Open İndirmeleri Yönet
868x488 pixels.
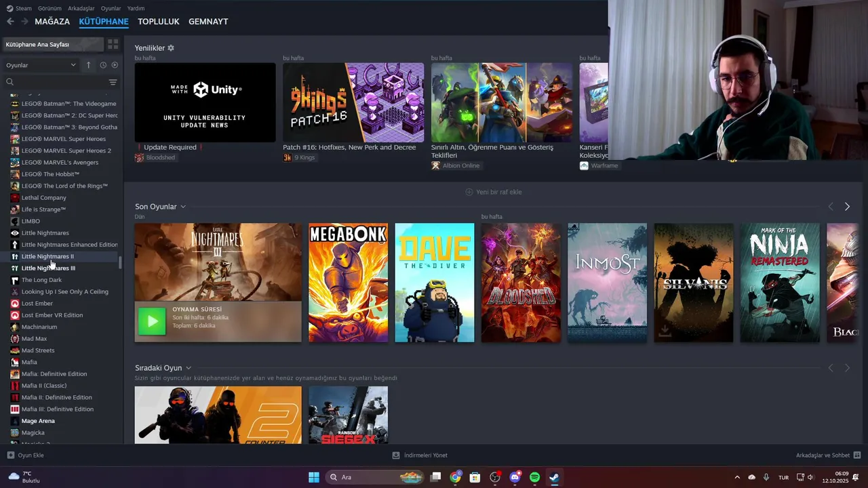pos(420,455)
